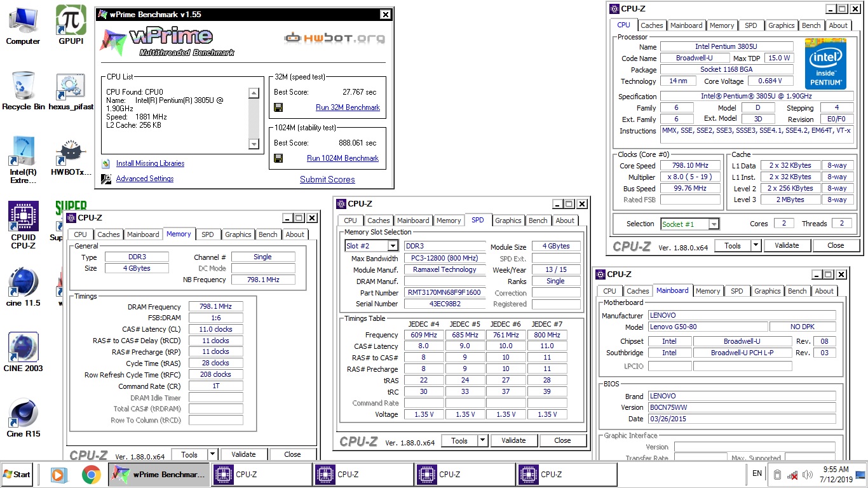This screenshot has width=868, height=488.
Task: Click the BIOS version B0CN75WW field
Action: point(742,407)
